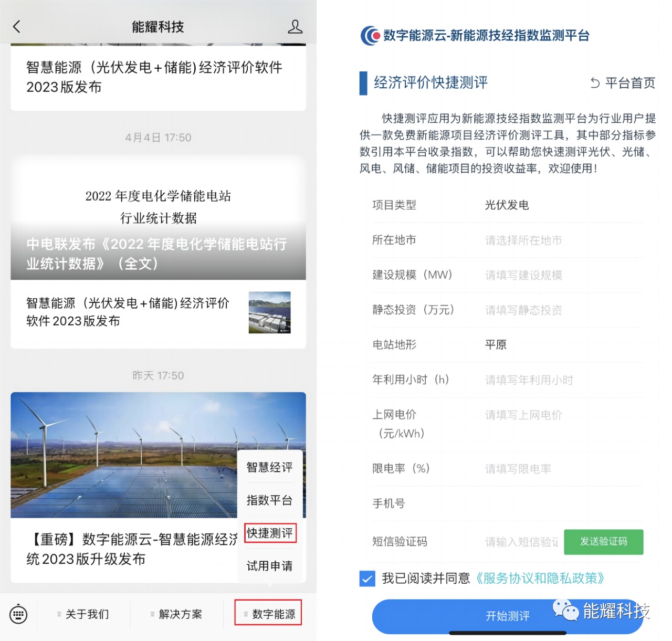Click the 平台首页 return arrow icon

595,83
